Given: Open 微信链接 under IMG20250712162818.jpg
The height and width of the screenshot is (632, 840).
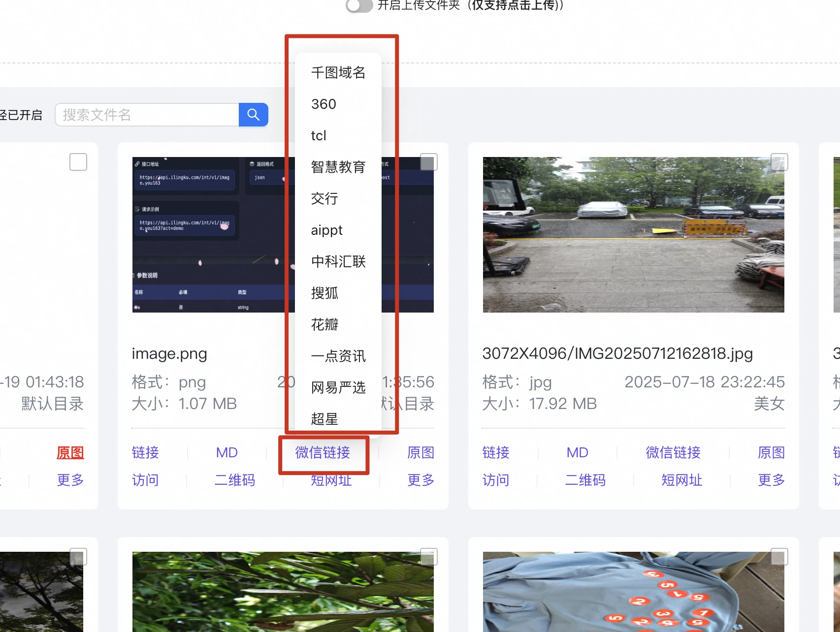Looking at the screenshot, I should (x=673, y=452).
